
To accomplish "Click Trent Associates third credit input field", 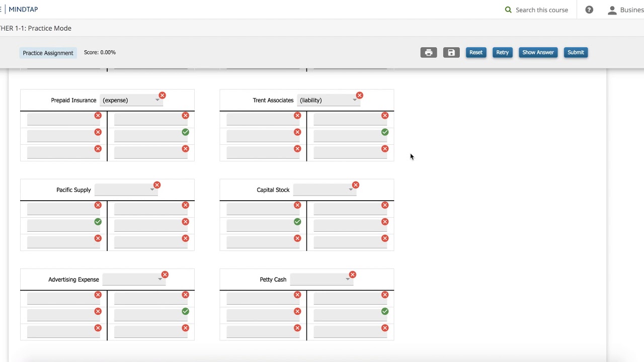I will [x=350, y=152].
